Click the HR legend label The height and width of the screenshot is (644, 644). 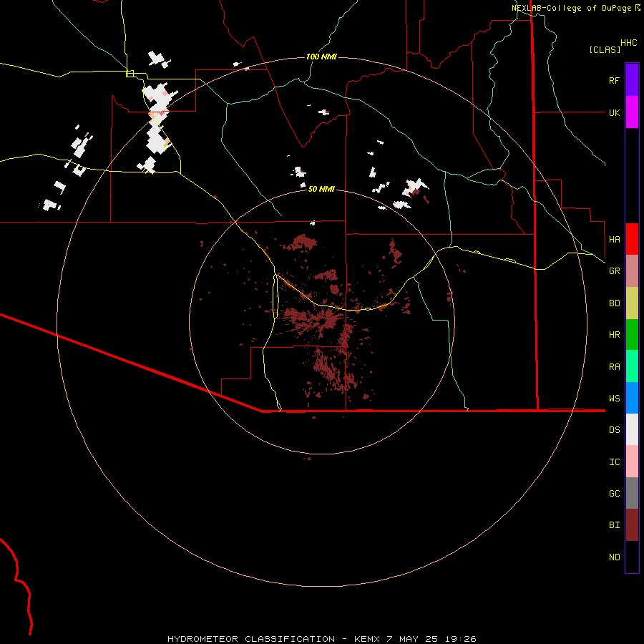(614, 335)
